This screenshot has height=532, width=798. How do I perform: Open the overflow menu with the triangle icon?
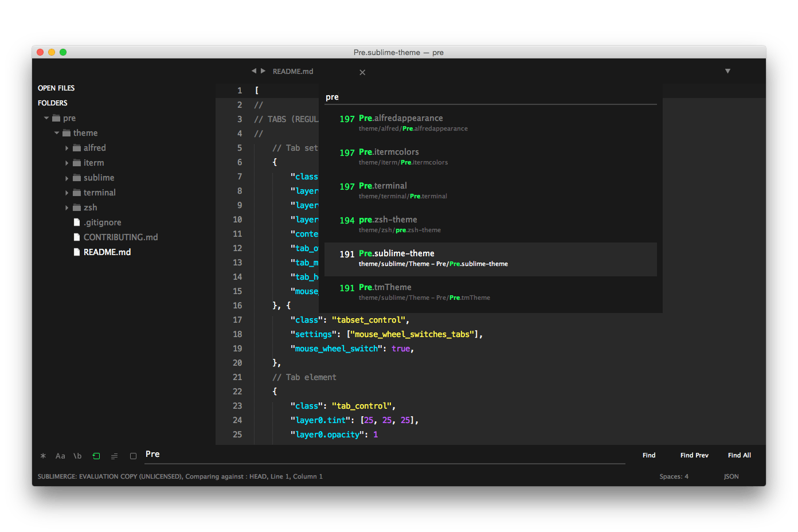tap(727, 71)
